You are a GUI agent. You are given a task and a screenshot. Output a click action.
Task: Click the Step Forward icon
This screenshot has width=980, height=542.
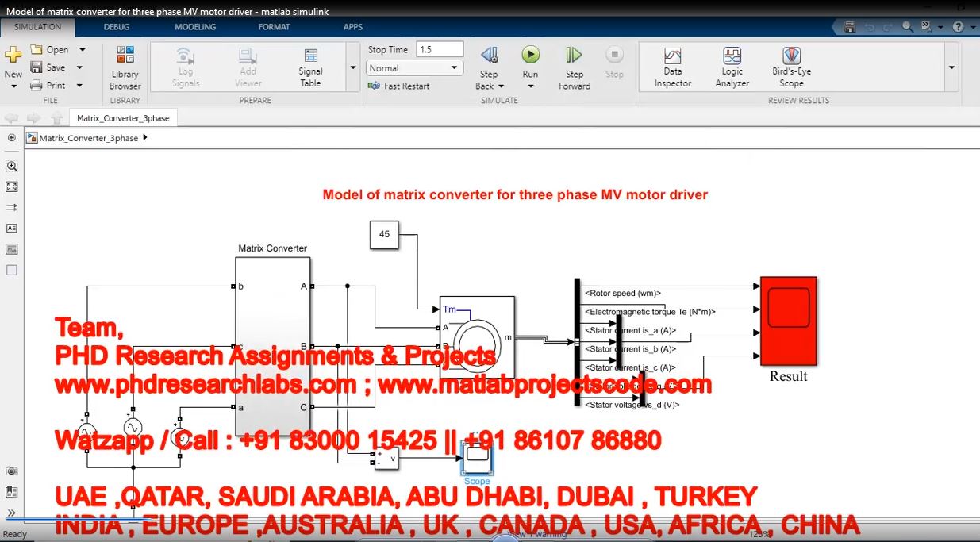574,55
